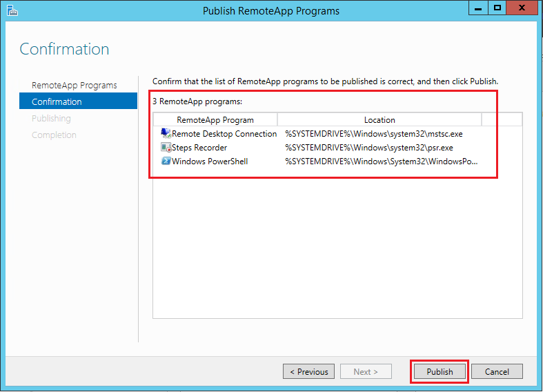543x392 pixels.
Task: Click the disabled Next button
Action: [x=366, y=371]
